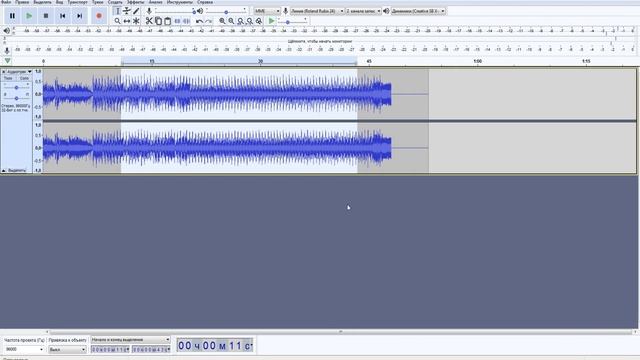Open the audio track name dropdown menu
Viewport: 640px width, 360px height.
pos(19,72)
